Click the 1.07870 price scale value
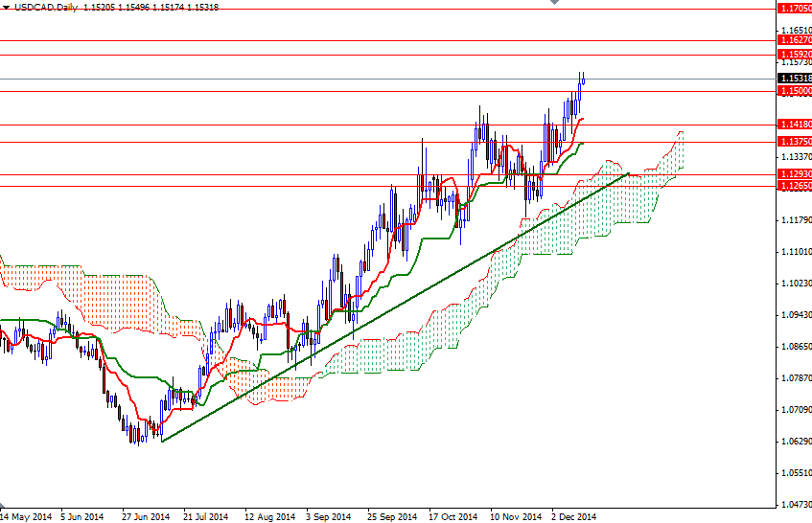The width and height of the screenshot is (812, 523). [797, 378]
